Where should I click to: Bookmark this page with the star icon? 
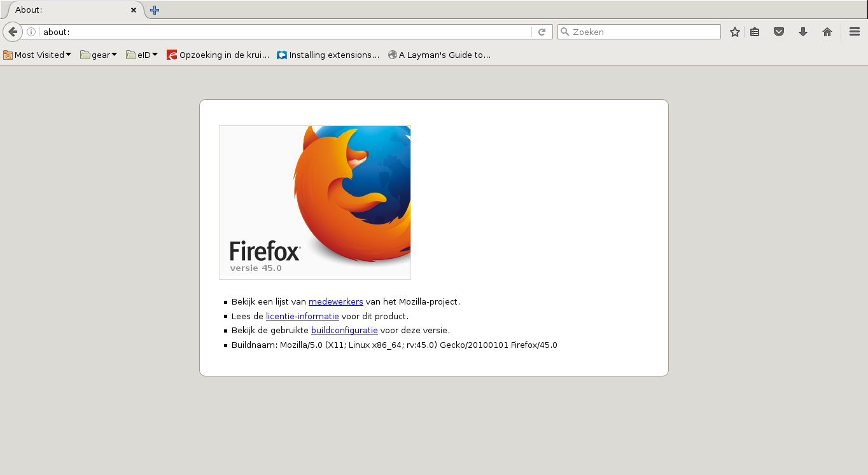[735, 32]
